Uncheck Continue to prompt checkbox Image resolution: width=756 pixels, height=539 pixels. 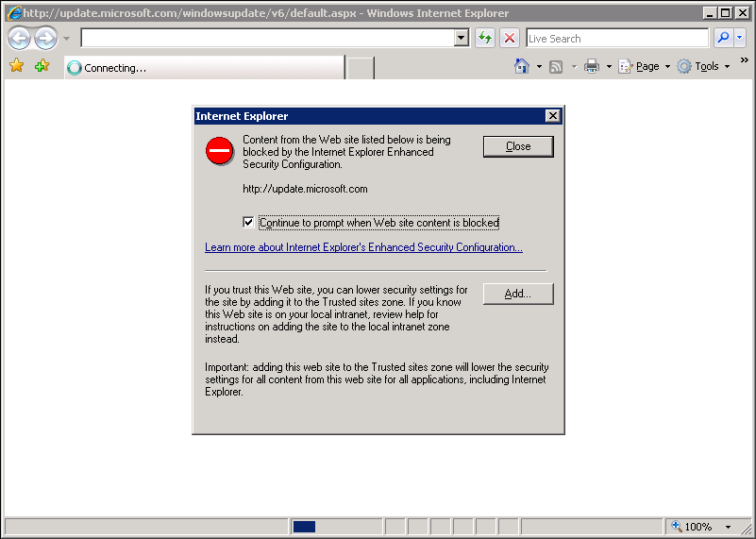point(248,222)
